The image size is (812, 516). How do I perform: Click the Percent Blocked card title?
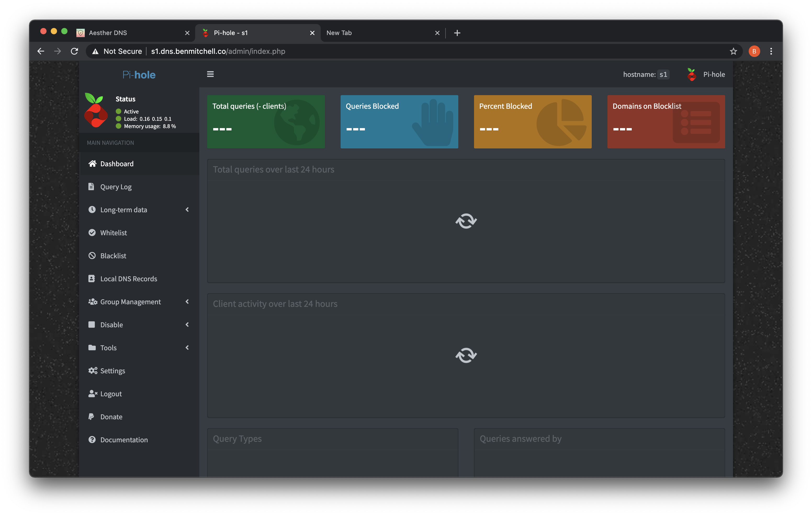(505, 106)
